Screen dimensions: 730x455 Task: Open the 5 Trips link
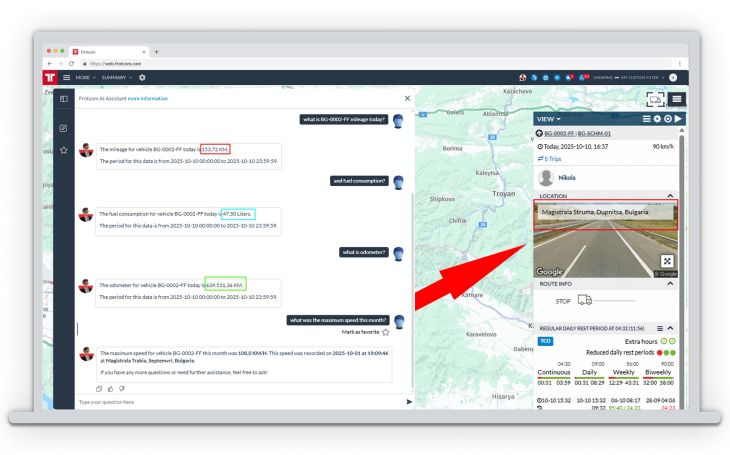(553, 158)
